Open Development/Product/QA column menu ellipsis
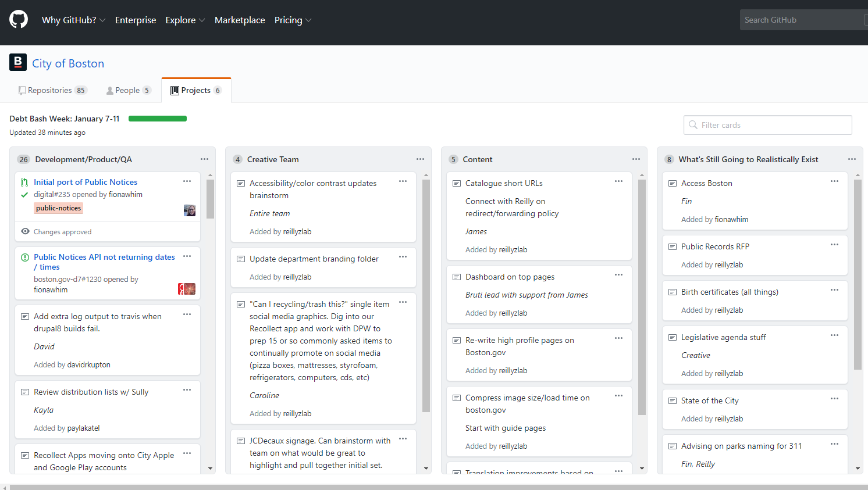Screen dimensions: 868x490 204,159
